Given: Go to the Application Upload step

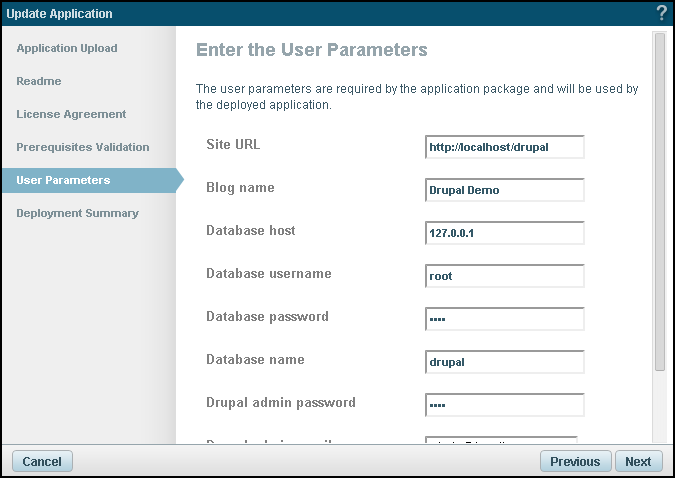Looking at the screenshot, I should pyautogui.click(x=67, y=48).
